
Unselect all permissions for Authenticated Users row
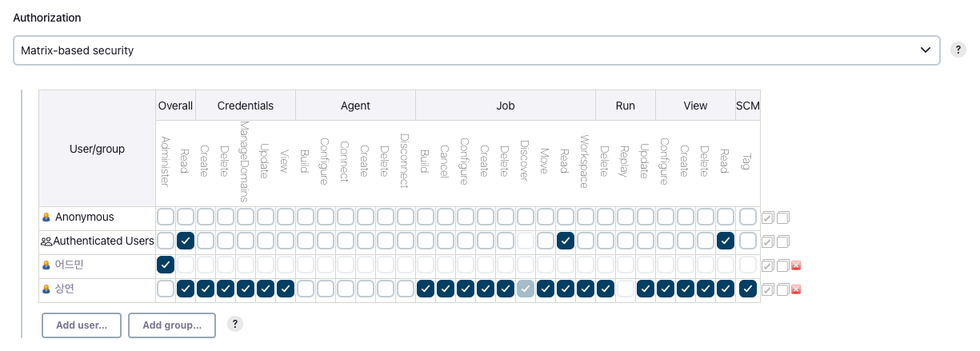pyautogui.click(x=782, y=241)
